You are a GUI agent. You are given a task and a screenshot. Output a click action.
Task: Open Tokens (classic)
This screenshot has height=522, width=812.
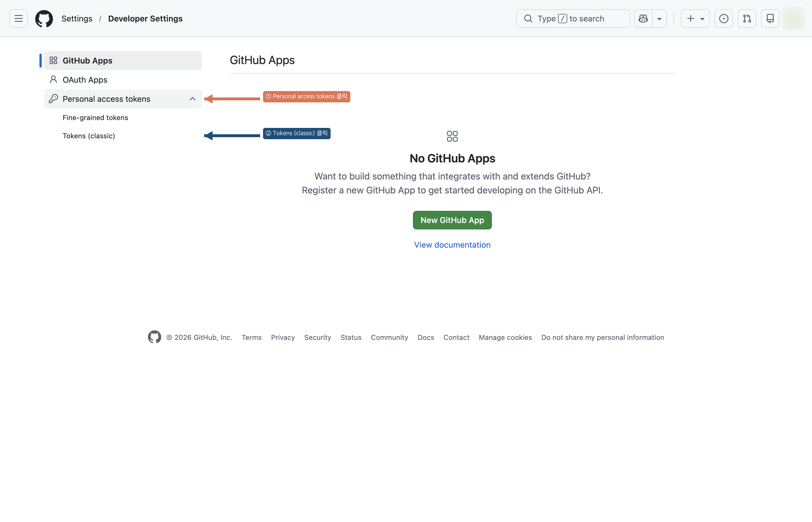pos(89,136)
